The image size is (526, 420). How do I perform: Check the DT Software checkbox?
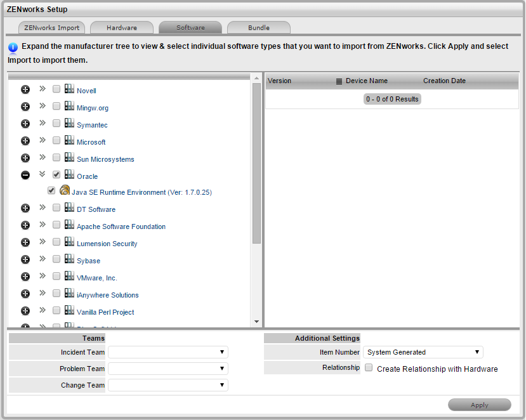(56, 207)
